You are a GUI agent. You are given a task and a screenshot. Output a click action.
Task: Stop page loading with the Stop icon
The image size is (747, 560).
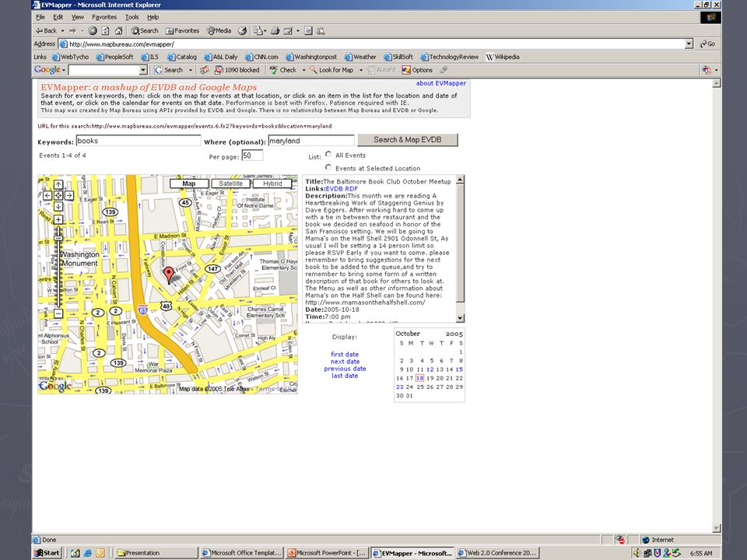(x=93, y=30)
